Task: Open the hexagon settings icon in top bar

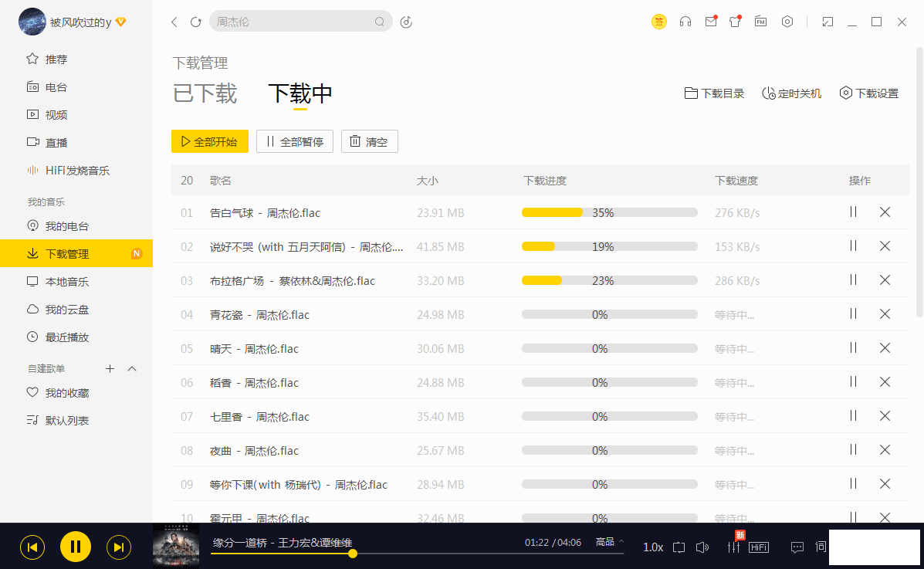Action: point(787,22)
